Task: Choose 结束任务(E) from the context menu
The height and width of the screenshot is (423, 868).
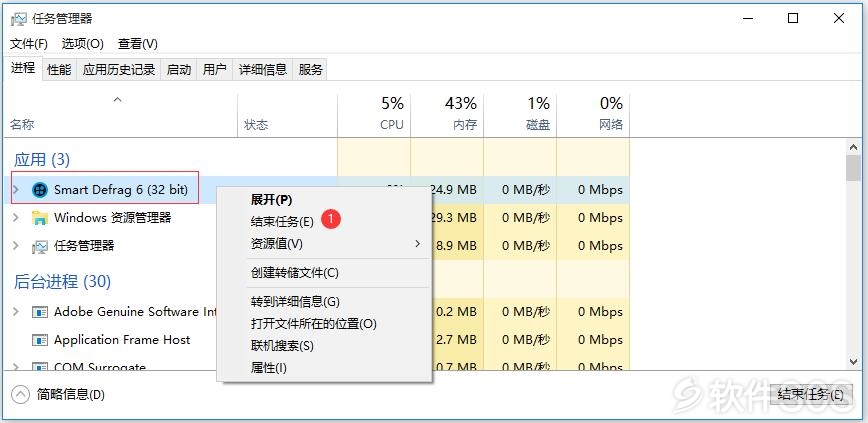Action: [282, 222]
